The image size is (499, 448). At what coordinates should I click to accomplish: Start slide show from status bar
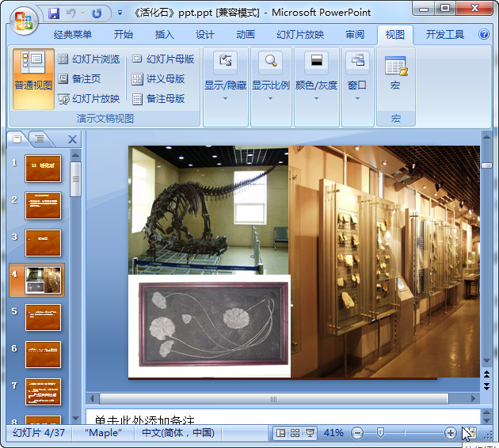[310, 433]
